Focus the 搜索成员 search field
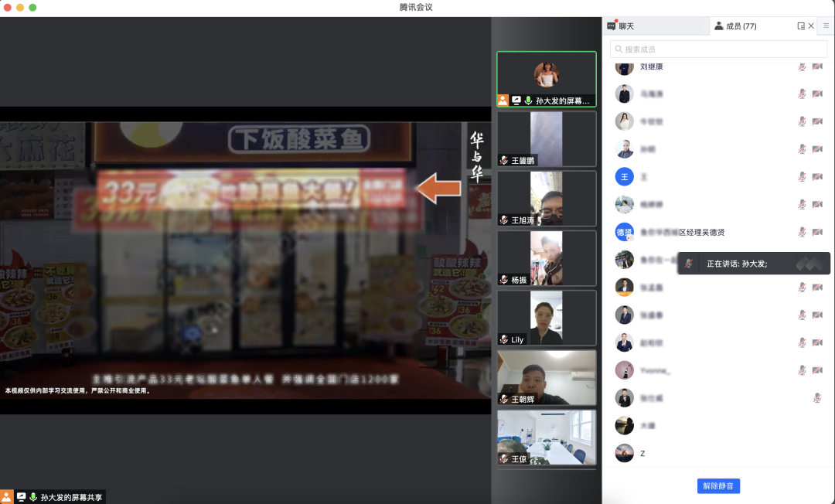This screenshot has width=835, height=504. [718, 49]
